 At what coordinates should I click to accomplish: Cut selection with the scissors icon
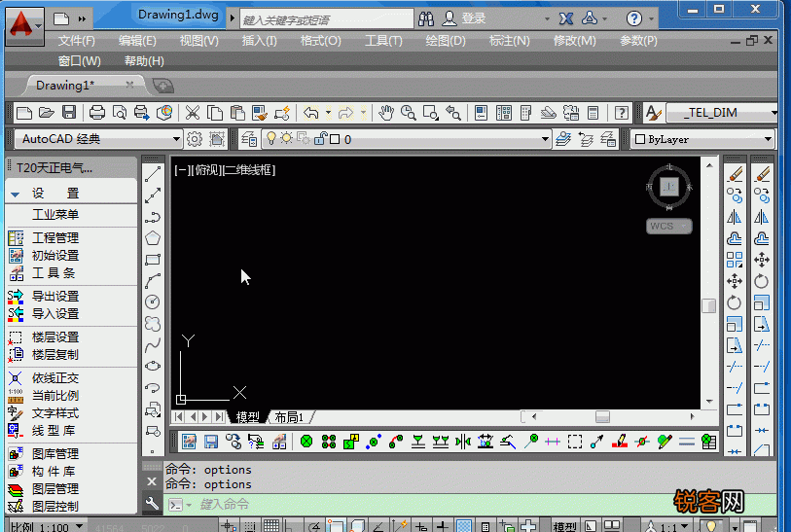pos(193,113)
